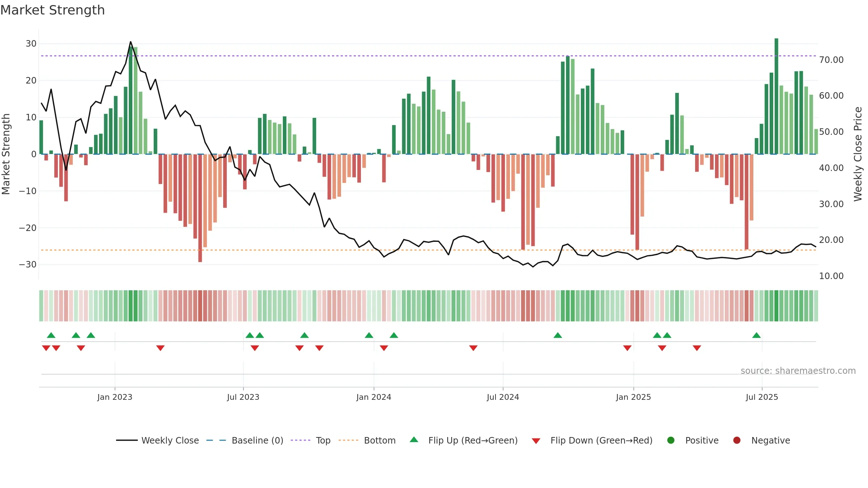
Task: Toggle the Positive legend entry
Action: pyautogui.click(x=693, y=440)
